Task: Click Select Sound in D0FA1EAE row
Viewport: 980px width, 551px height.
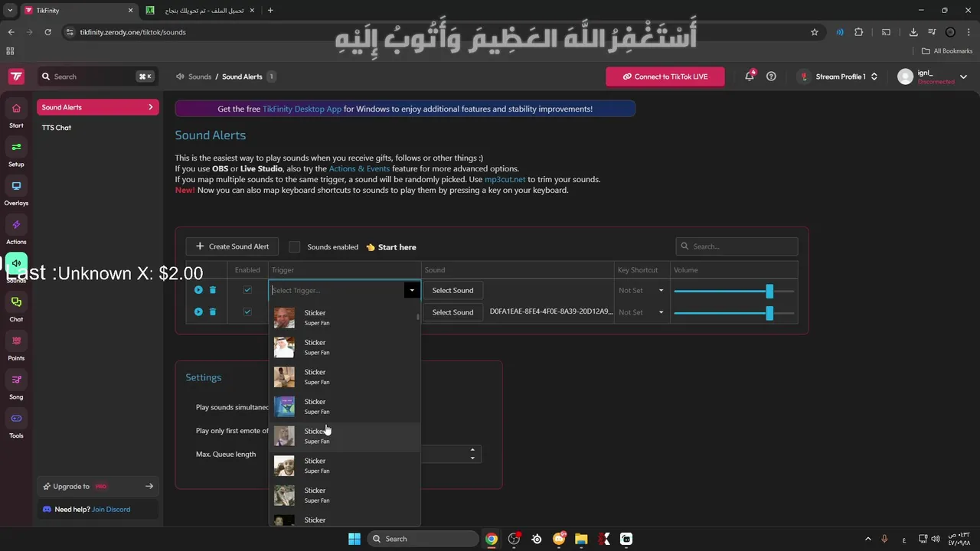Action: 452,311
